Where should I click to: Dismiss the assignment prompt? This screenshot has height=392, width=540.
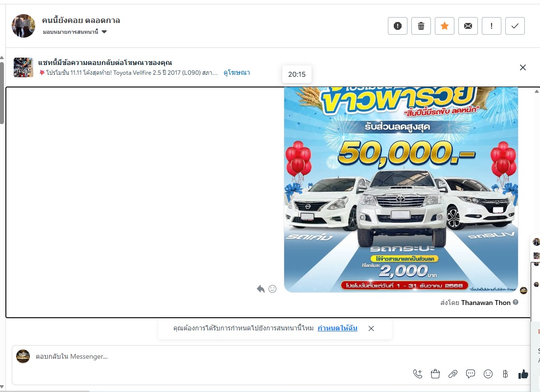(371, 328)
